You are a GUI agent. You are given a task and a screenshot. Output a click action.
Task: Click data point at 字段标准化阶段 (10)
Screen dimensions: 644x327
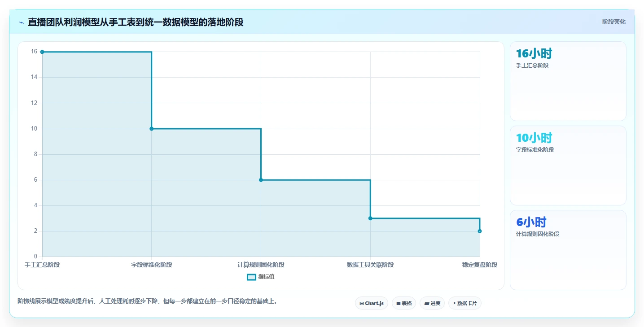151,129
